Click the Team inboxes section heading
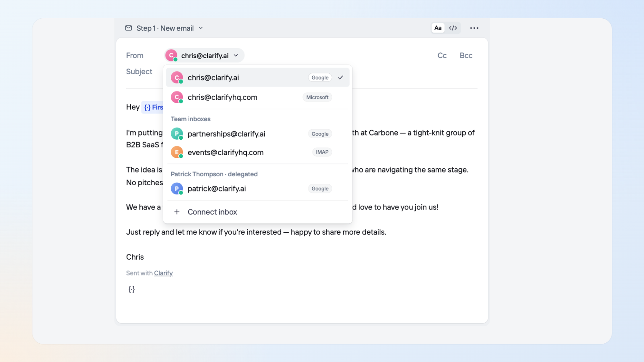The height and width of the screenshot is (362, 644). tap(191, 119)
